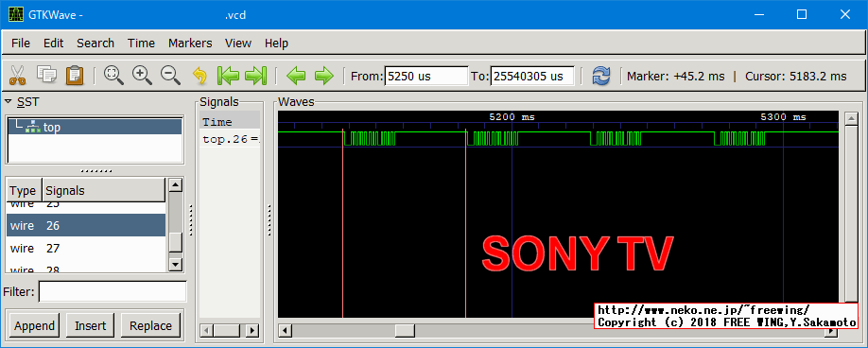Click the Signals column header
Image resolution: width=868 pixels, height=348 pixels.
point(103,191)
